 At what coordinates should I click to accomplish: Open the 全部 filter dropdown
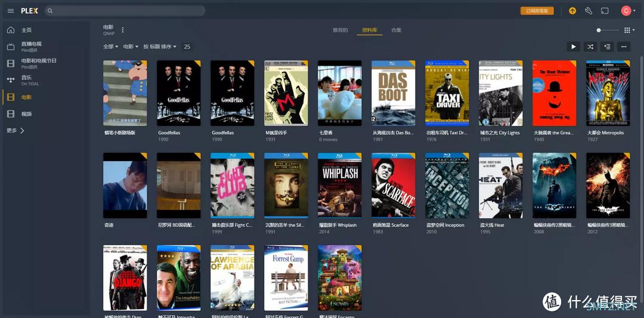pyautogui.click(x=110, y=47)
